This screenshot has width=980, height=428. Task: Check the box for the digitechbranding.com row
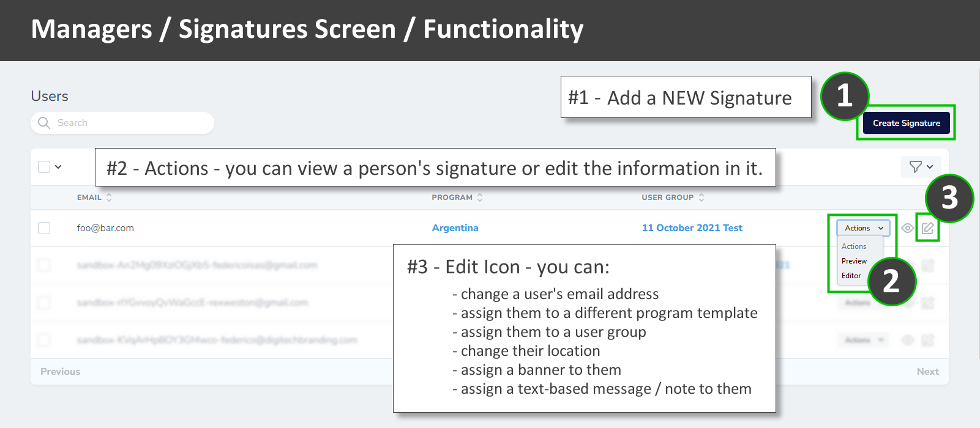pos(44,340)
